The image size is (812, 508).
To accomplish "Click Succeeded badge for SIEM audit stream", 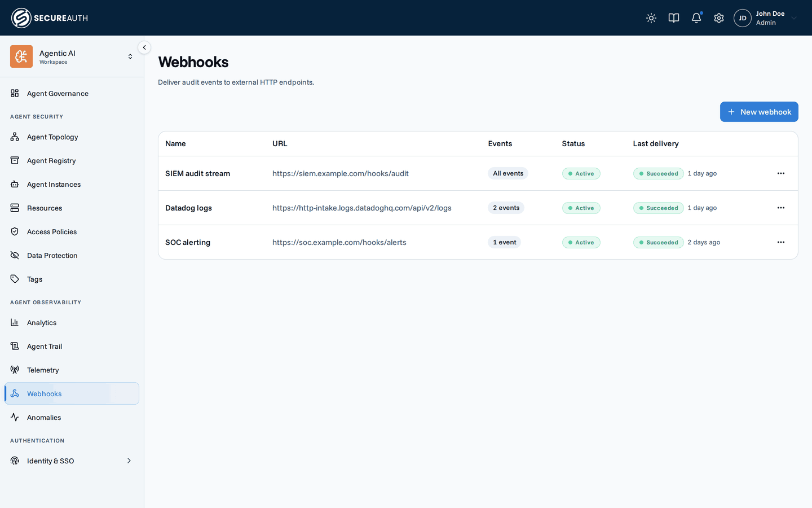I will [x=659, y=173].
